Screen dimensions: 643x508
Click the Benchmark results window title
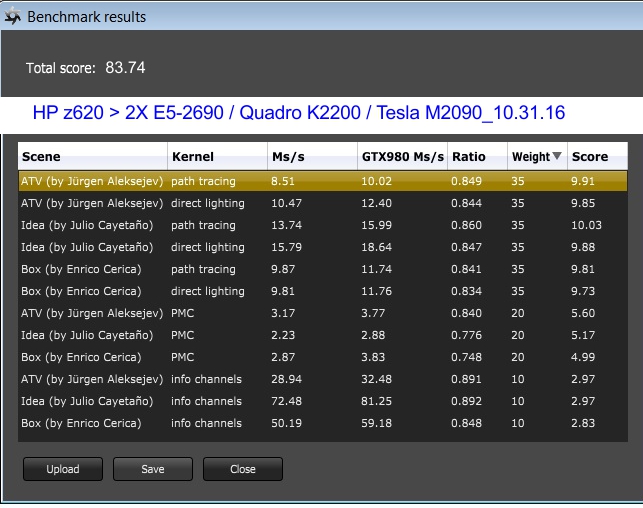tap(87, 17)
